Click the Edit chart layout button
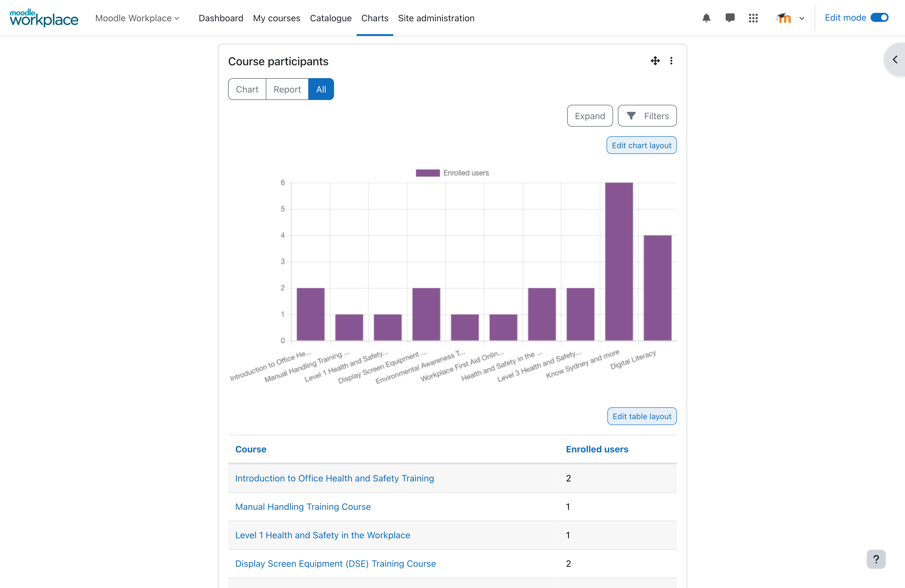This screenshot has height=588, width=905. pos(641,145)
